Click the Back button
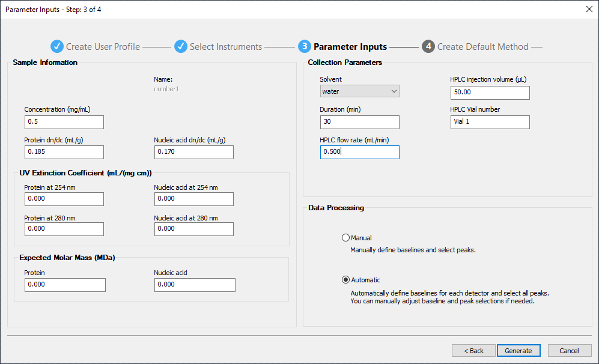 [473, 351]
